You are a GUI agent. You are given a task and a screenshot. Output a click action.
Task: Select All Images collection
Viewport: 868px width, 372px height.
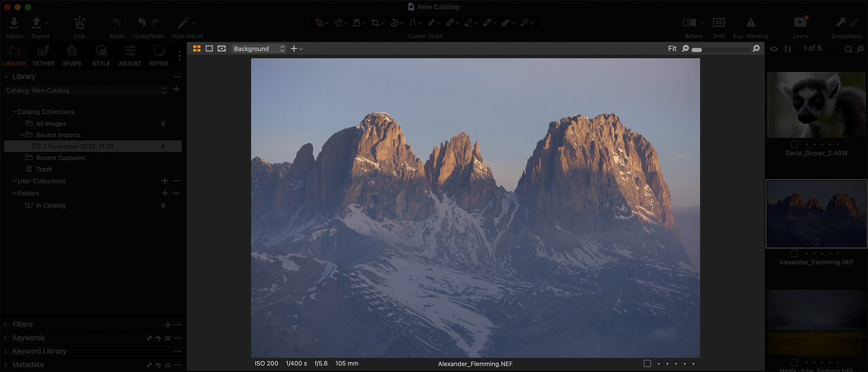51,124
